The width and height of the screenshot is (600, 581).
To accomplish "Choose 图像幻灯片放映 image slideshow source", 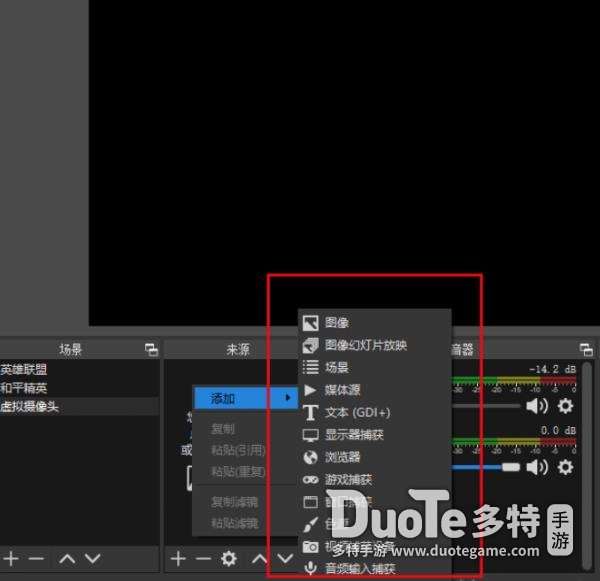I will (374, 345).
